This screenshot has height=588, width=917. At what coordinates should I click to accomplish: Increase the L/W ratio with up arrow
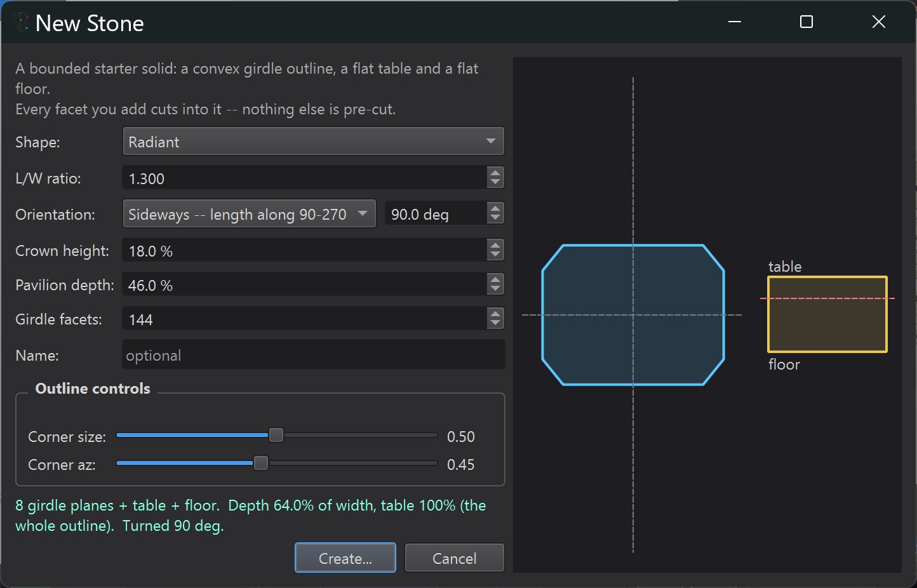click(495, 173)
